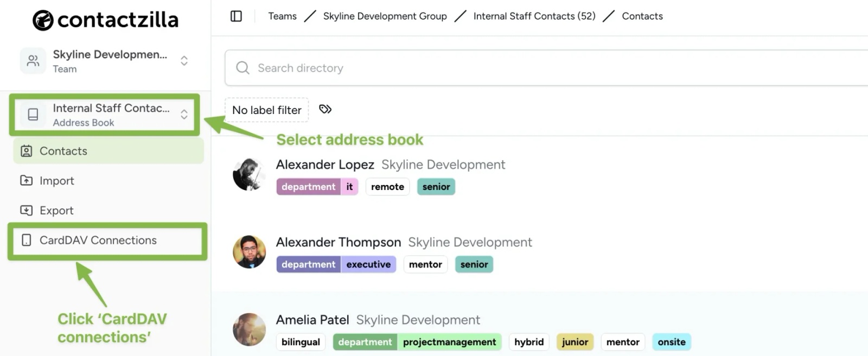868x356 pixels.
Task: Click the Export icon
Action: (26, 210)
